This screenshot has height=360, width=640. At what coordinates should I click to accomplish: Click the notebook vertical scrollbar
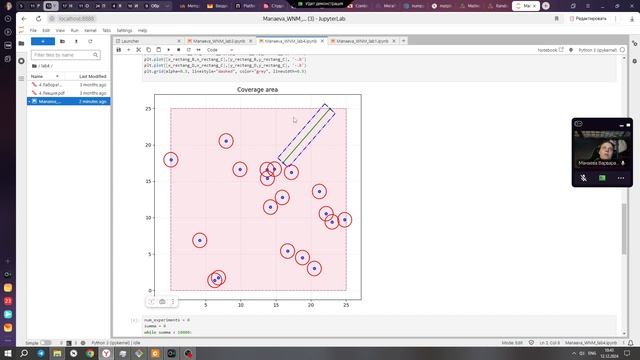point(624,229)
